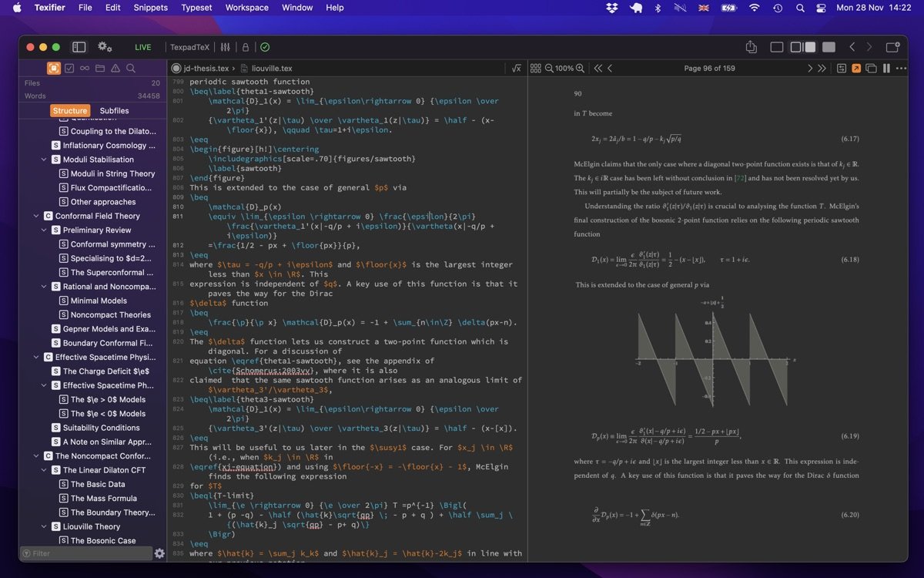
Task: Zoom in on the PDF preview
Action: 580,68
